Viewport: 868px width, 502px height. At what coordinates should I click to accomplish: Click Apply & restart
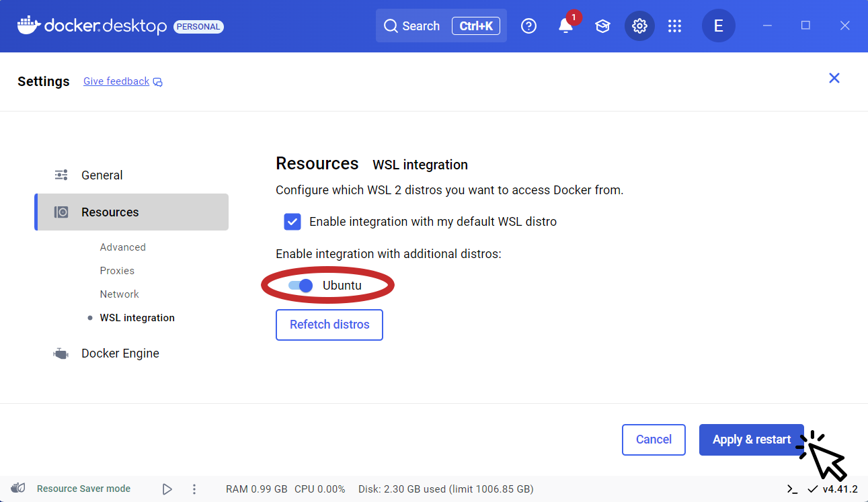coord(751,440)
